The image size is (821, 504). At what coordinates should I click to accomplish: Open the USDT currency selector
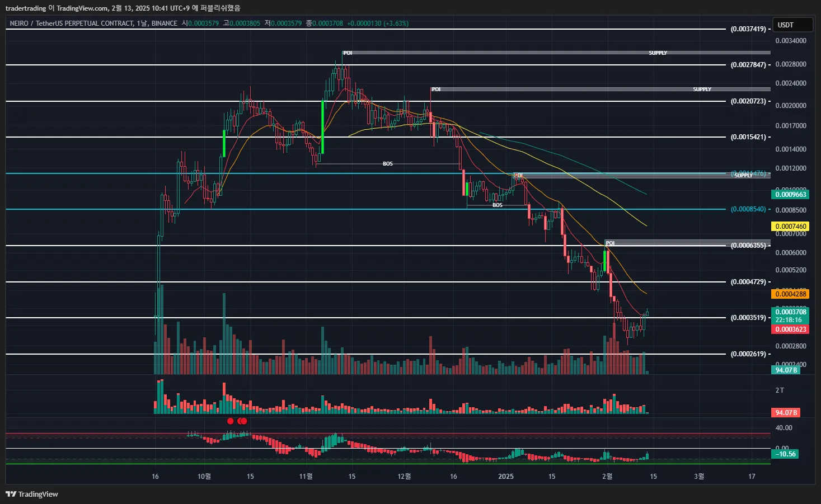(x=792, y=25)
